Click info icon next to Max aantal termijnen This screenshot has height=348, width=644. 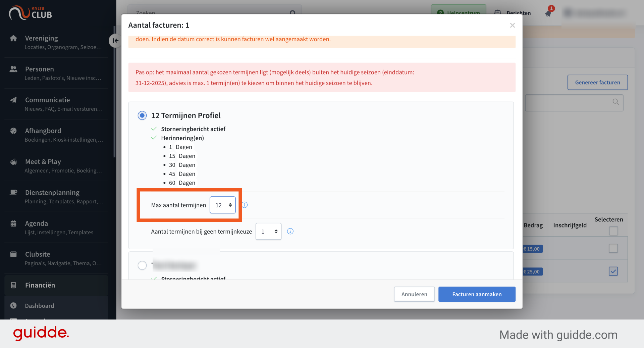245,205
